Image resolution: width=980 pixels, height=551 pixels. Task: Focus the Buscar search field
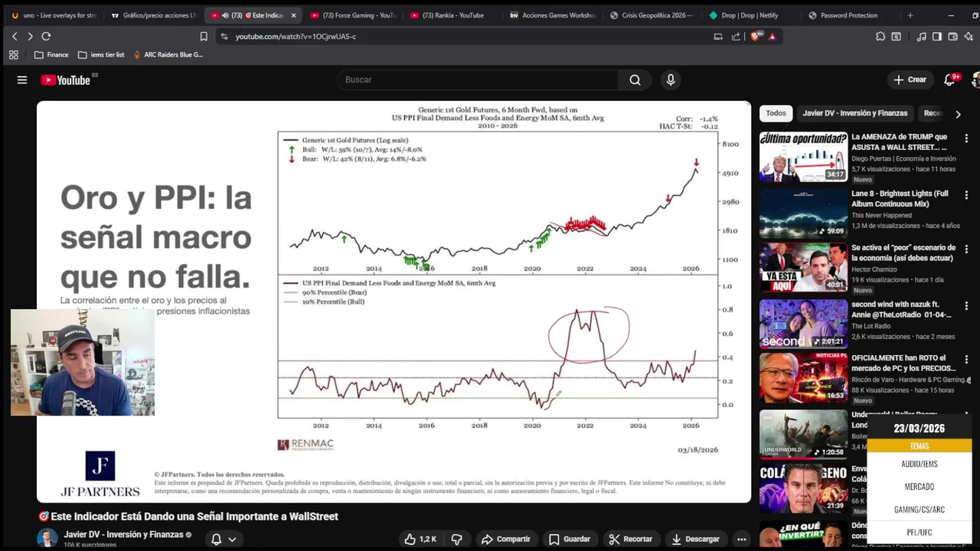479,80
